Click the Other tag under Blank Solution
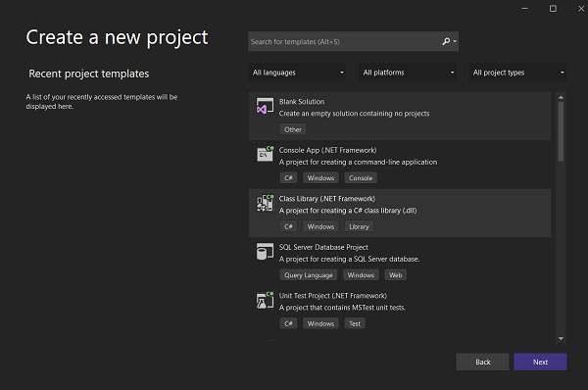 pos(293,129)
